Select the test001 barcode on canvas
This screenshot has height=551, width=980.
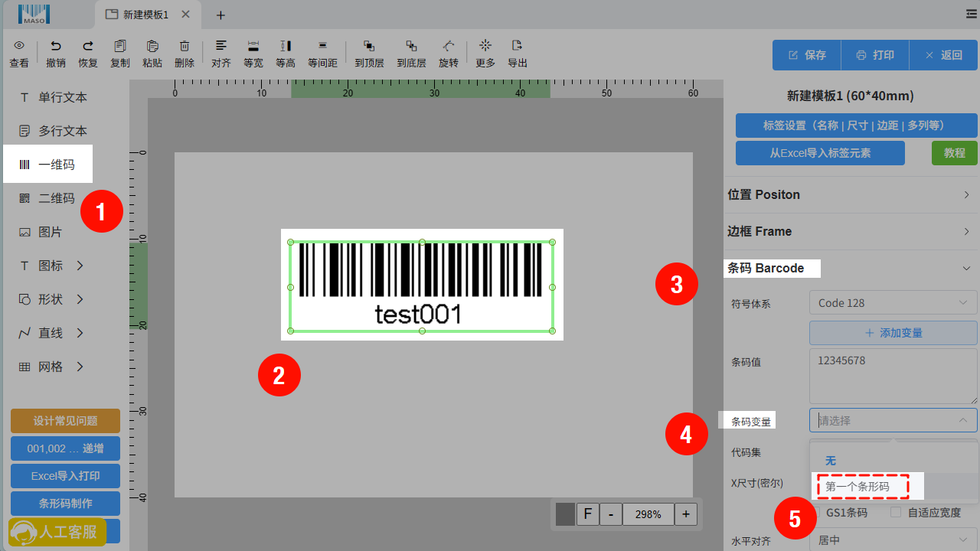click(x=421, y=287)
